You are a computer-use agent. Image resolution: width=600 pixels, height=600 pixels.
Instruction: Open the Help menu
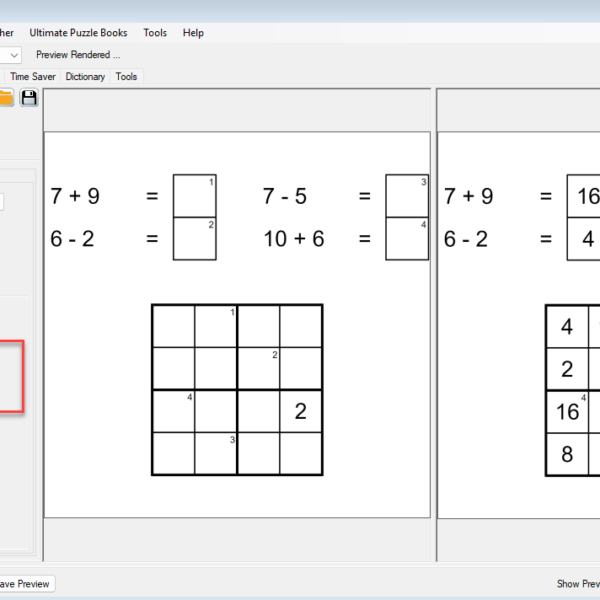click(193, 33)
